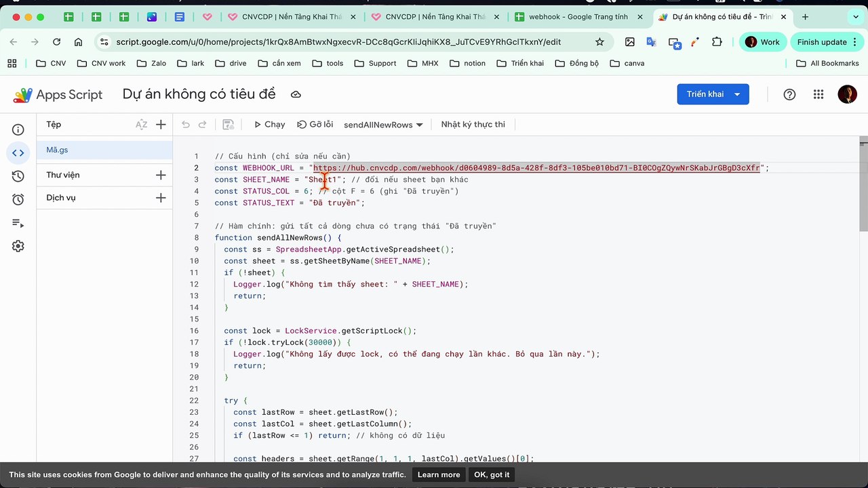Go to browser home page icon
868x488 pixels.
tap(79, 42)
